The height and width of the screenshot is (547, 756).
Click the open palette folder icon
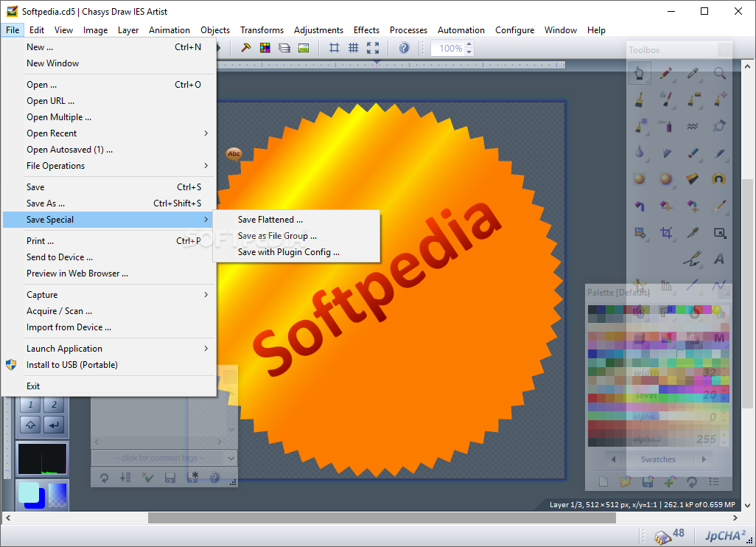point(626,481)
